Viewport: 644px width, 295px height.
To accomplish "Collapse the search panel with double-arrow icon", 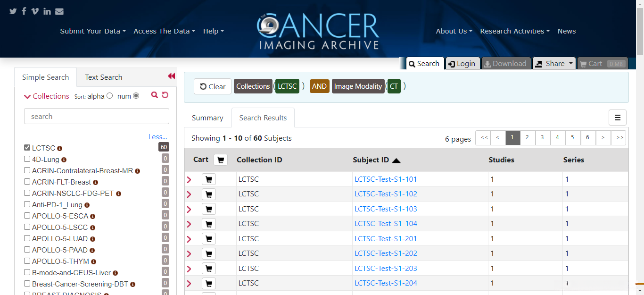I will [x=171, y=76].
